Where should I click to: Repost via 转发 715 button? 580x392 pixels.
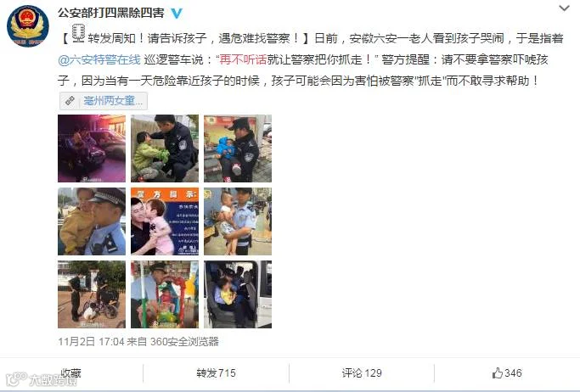coord(216,372)
